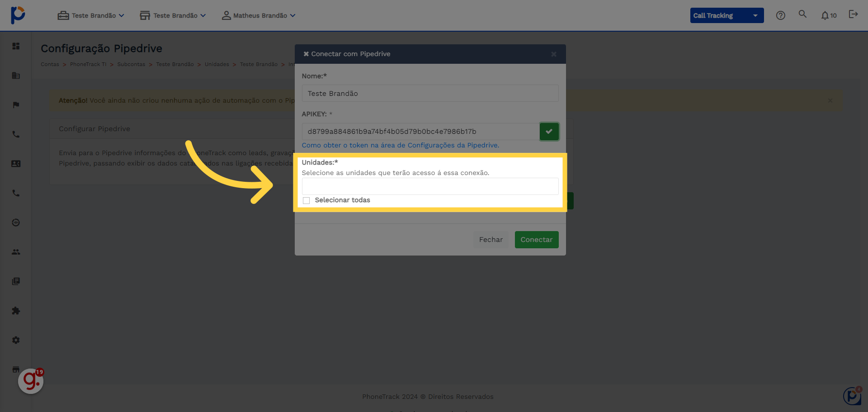
Task: Go to the PhoneTrack TI breadcrumb
Action: pos(88,64)
